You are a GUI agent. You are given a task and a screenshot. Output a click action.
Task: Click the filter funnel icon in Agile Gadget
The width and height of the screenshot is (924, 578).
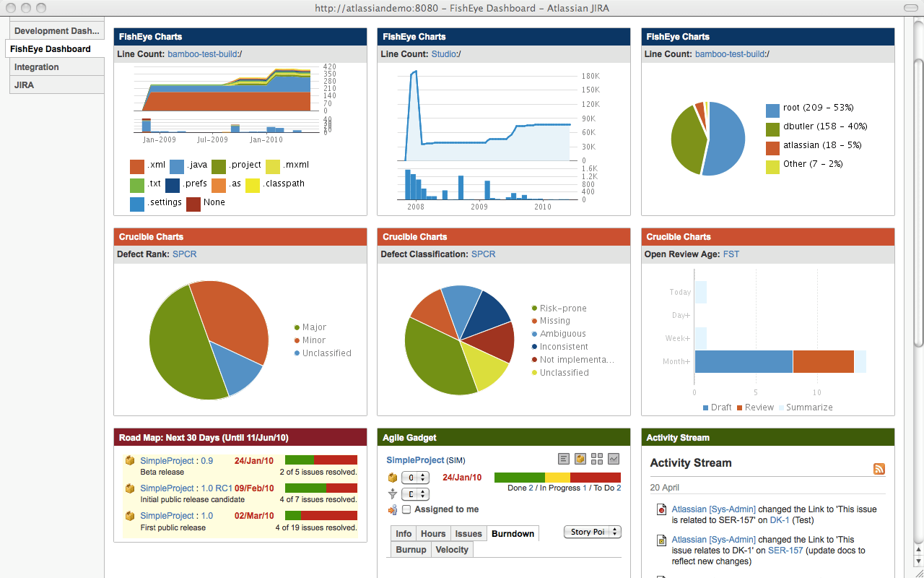click(392, 494)
